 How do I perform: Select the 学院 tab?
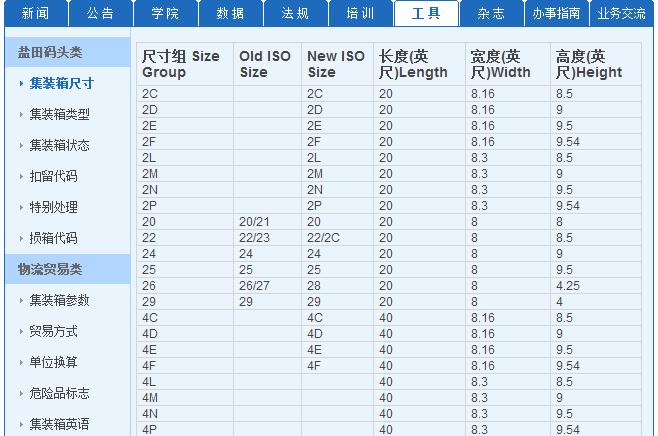click(165, 13)
